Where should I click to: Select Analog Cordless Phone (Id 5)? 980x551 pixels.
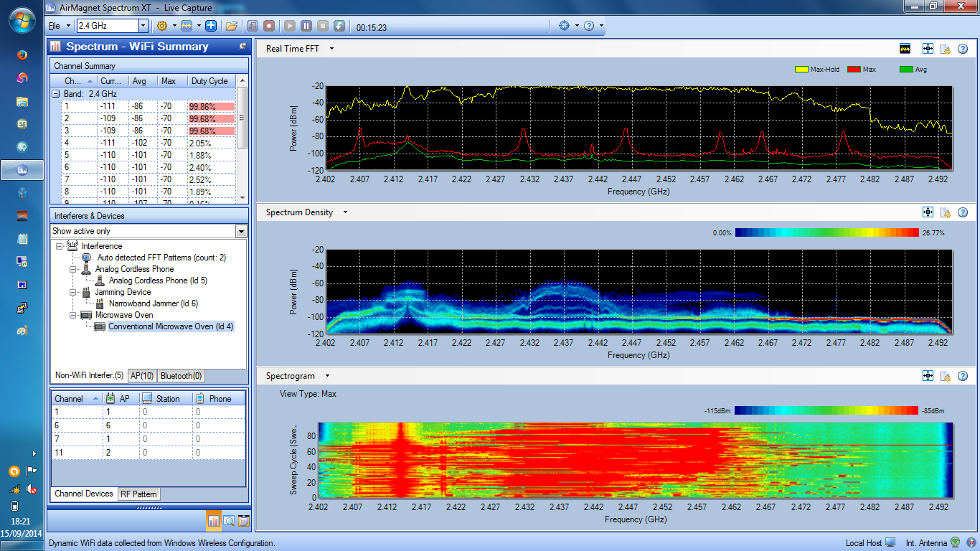click(x=158, y=281)
